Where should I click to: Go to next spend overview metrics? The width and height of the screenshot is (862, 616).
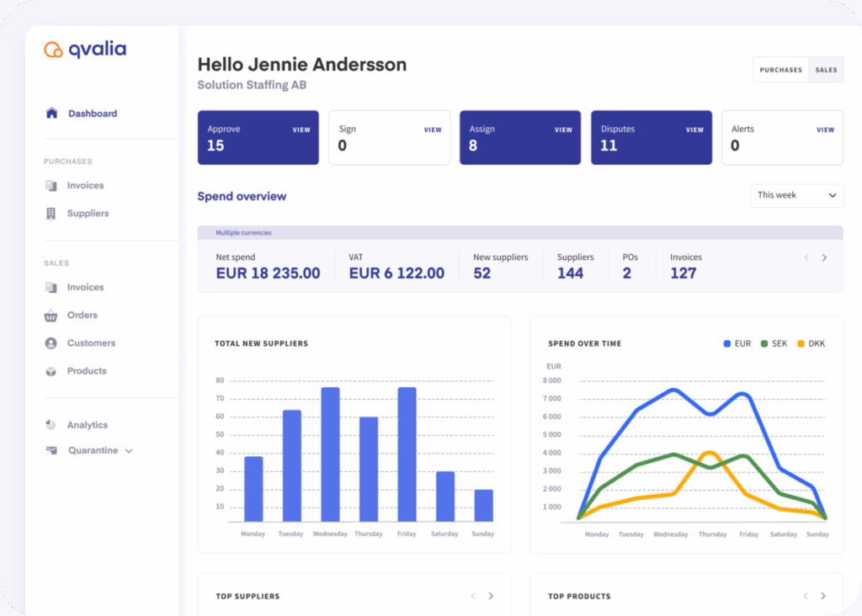pos(824,258)
